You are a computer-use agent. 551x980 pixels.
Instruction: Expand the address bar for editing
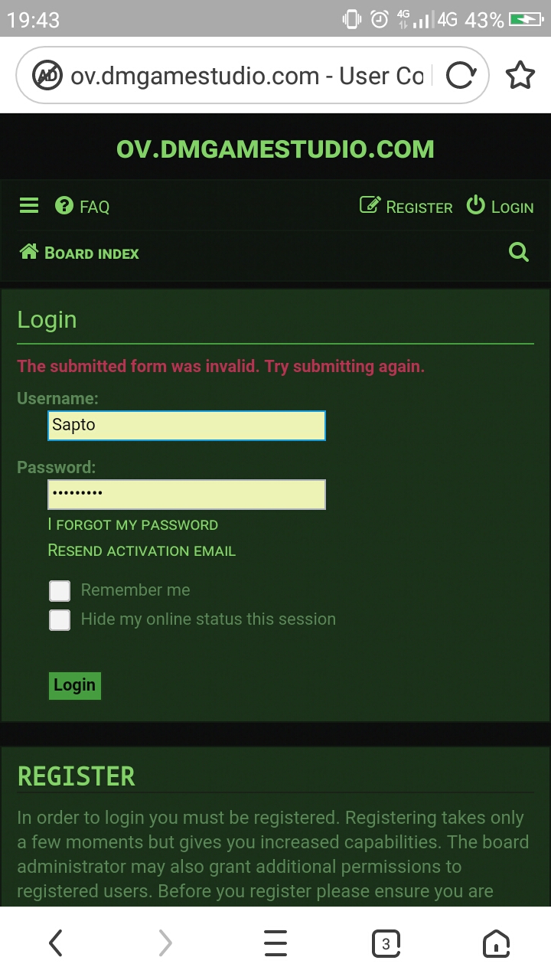coord(245,75)
